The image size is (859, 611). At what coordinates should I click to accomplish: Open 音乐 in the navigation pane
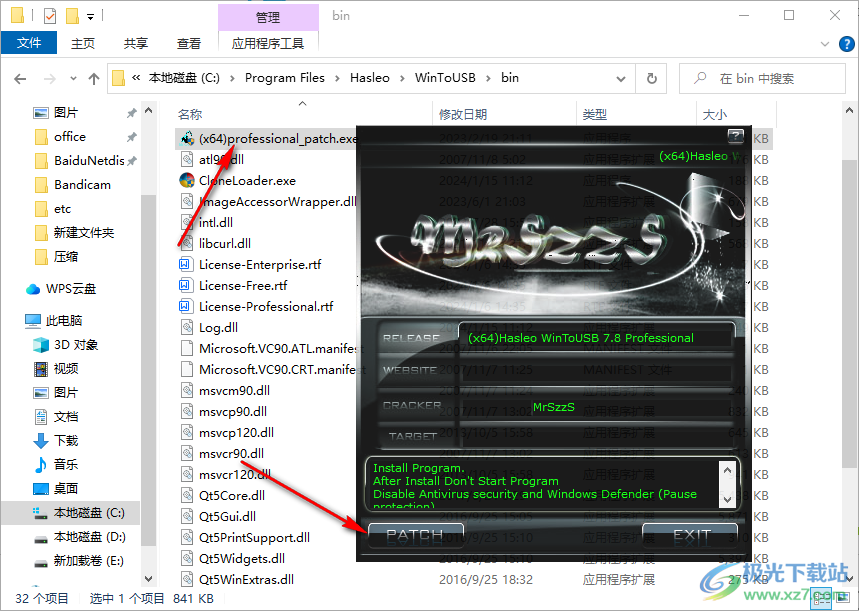(66, 465)
